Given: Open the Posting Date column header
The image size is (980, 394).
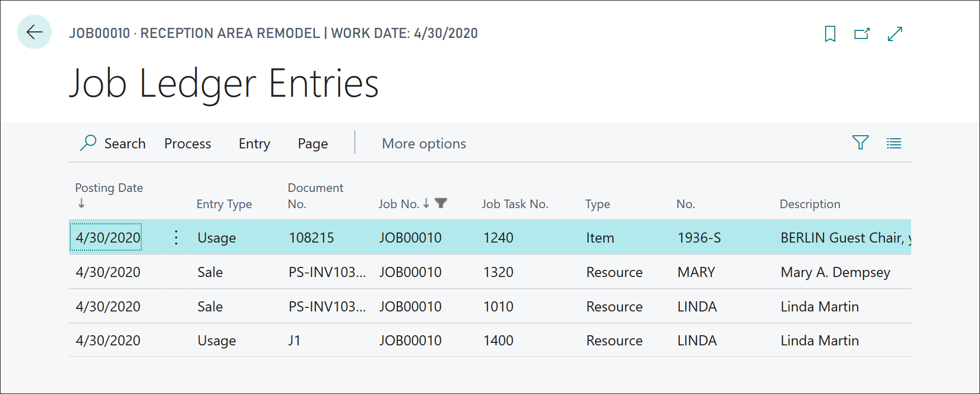Looking at the screenshot, I should (x=109, y=188).
